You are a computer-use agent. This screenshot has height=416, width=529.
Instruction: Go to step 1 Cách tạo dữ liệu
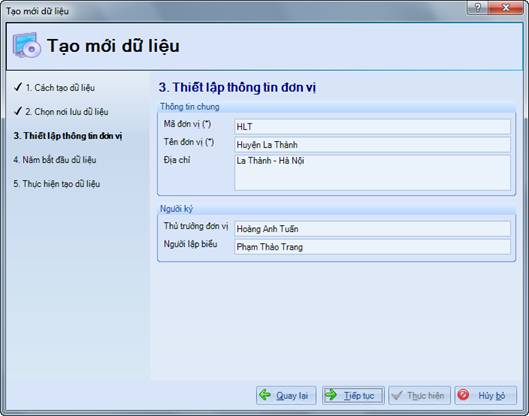[60, 88]
